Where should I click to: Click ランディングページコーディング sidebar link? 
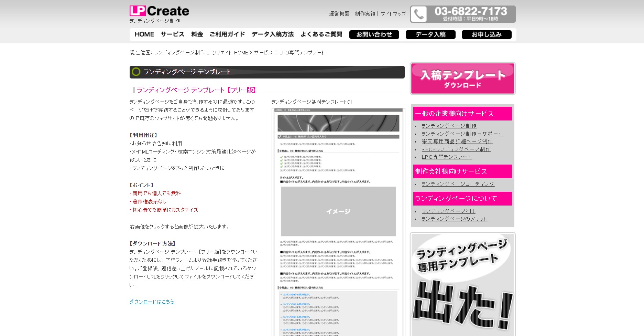[458, 184]
